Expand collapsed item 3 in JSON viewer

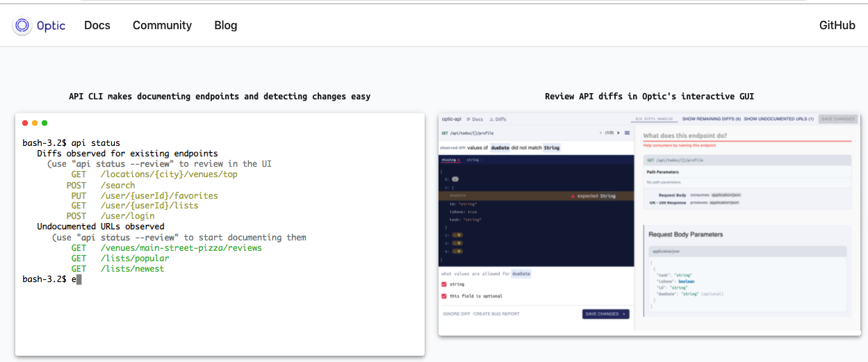tap(456, 242)
